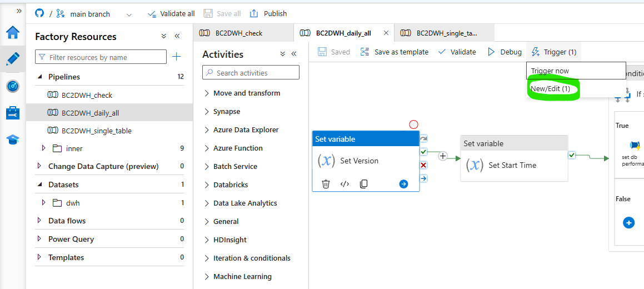This screenshot has height=289, width=644.
Task: Expand the Templates section
Action: point(39,257)
